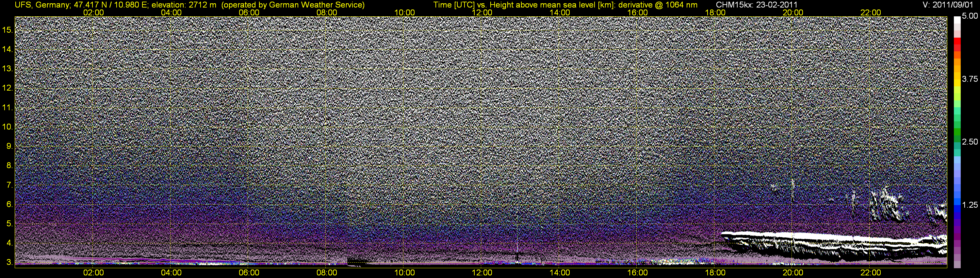Click the 9. km height axis label
980x278 pixels.
(9, 146)
